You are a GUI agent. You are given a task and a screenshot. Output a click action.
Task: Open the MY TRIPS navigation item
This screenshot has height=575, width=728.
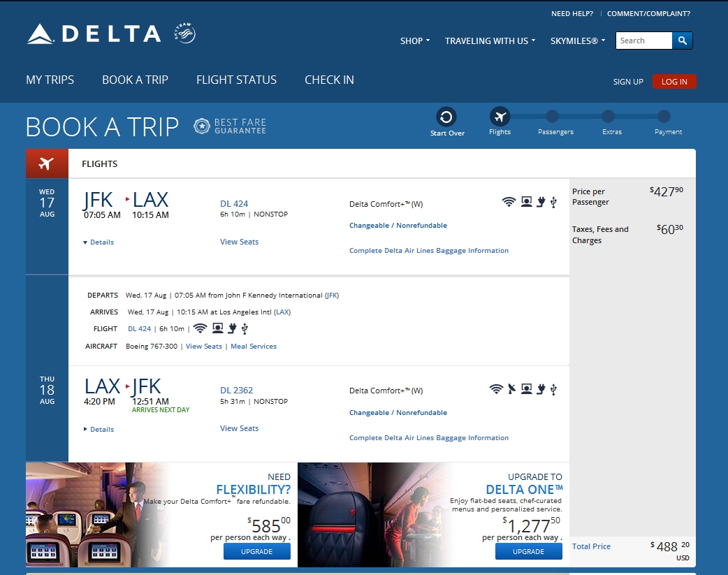(x=50, y=80)
